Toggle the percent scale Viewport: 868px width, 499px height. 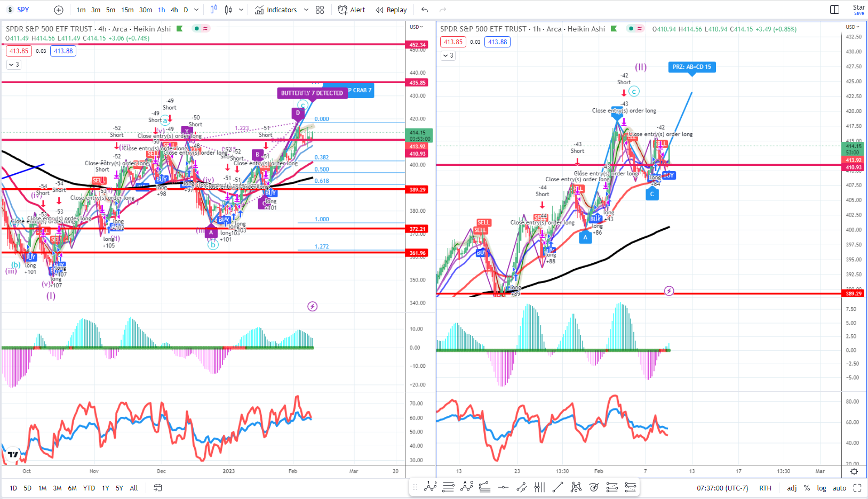tap(807, 488)
